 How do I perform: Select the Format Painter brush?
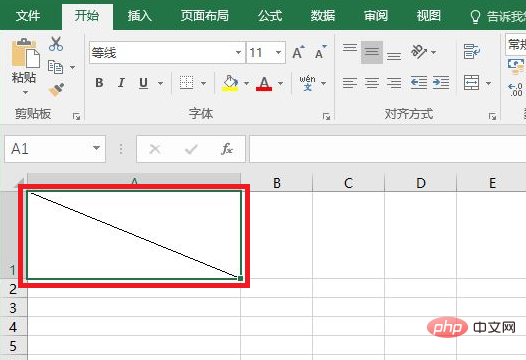pos(56,90)
